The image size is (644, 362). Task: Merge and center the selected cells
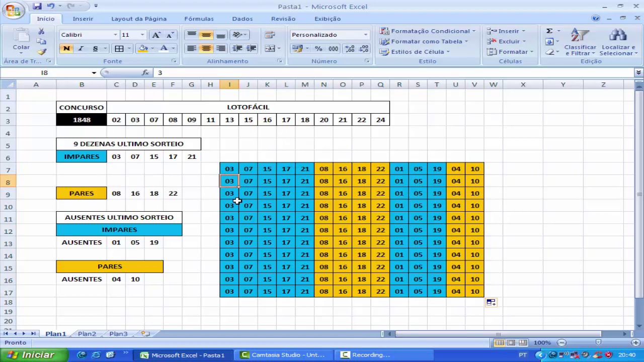pyautogui.click(x=270, y=49)
